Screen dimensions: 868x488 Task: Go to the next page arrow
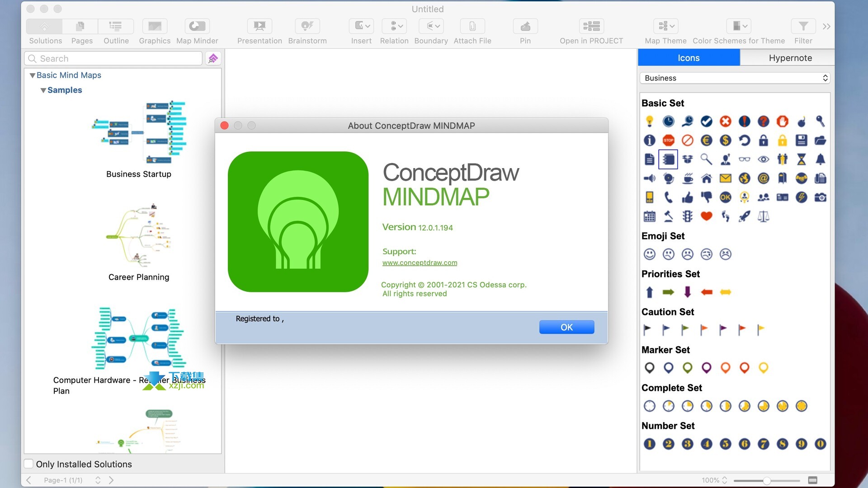coord(111,480)
